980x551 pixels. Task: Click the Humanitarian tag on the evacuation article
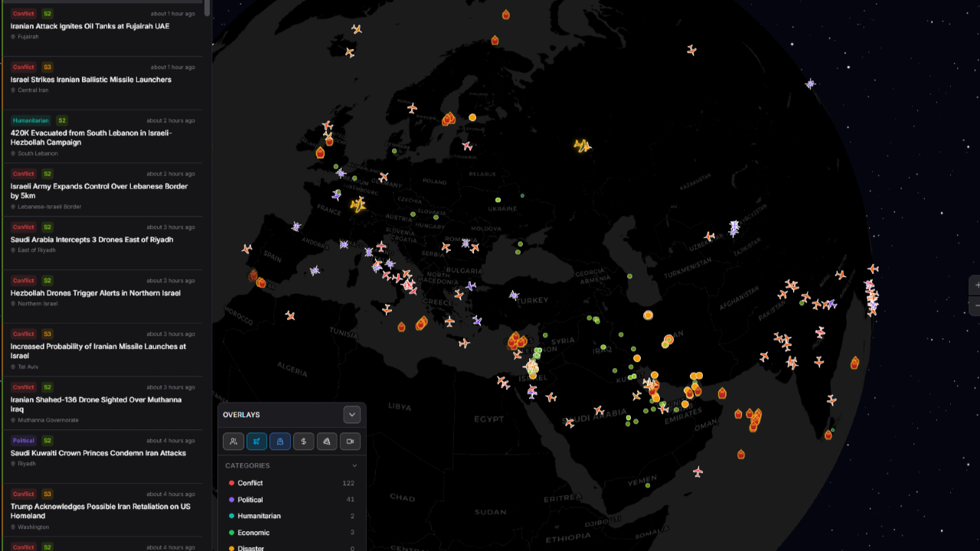[x=31, y=120]
